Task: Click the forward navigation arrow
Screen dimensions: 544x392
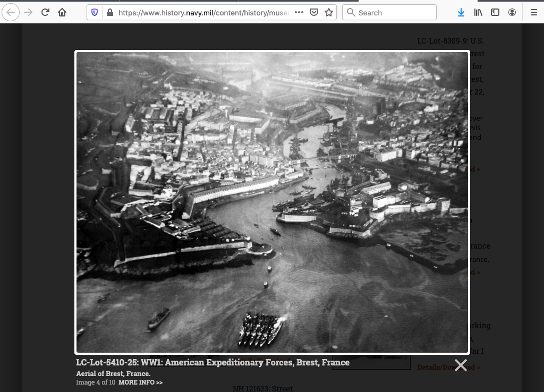Action: (29, 12)
